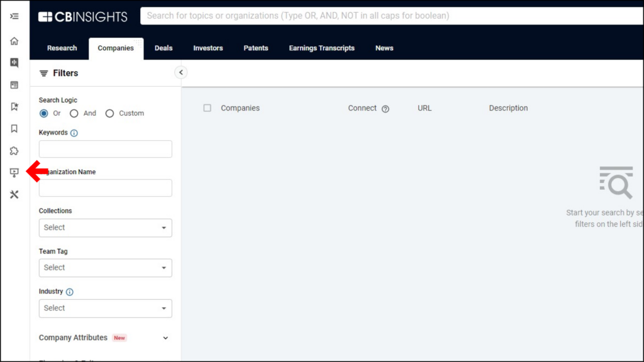644x362 pixels.
Task: Open the Collections dropdown
Action: tap(106, 228)
